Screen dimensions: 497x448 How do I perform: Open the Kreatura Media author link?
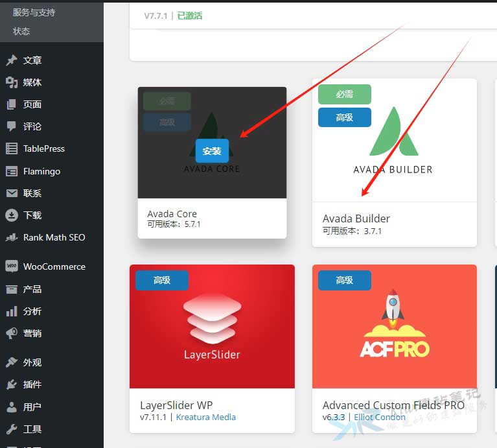pos(205,418)
